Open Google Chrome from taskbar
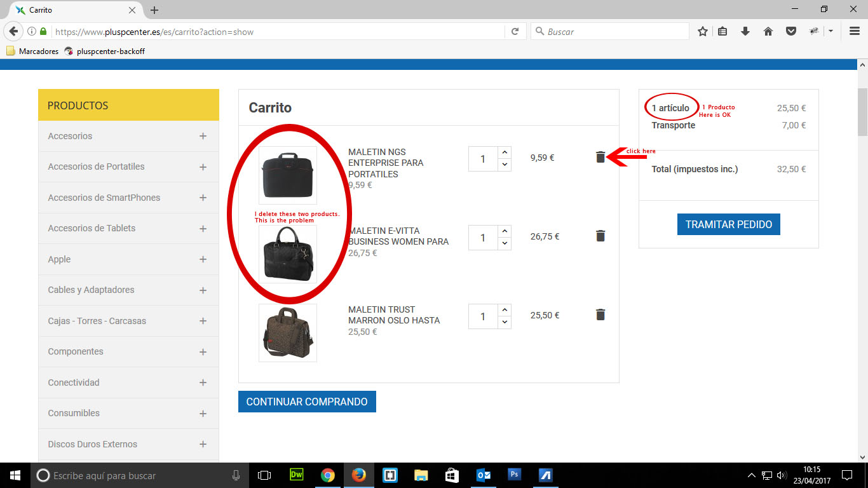 point(327,475)
